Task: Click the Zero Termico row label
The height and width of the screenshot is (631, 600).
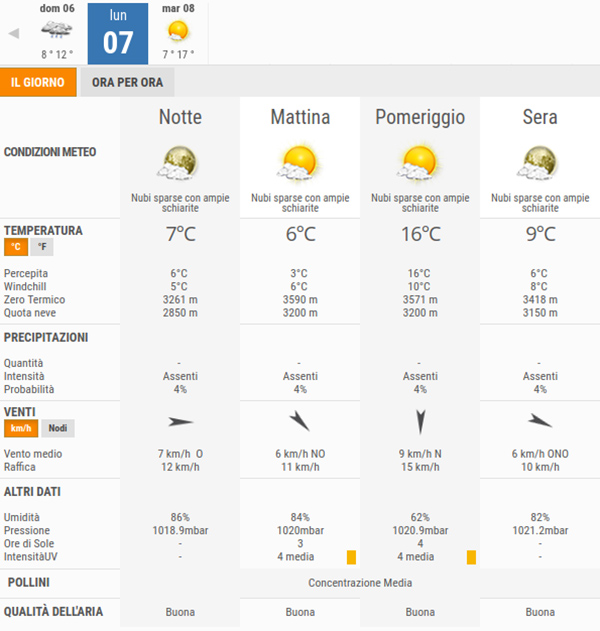Action: click(x=35, y=300)
